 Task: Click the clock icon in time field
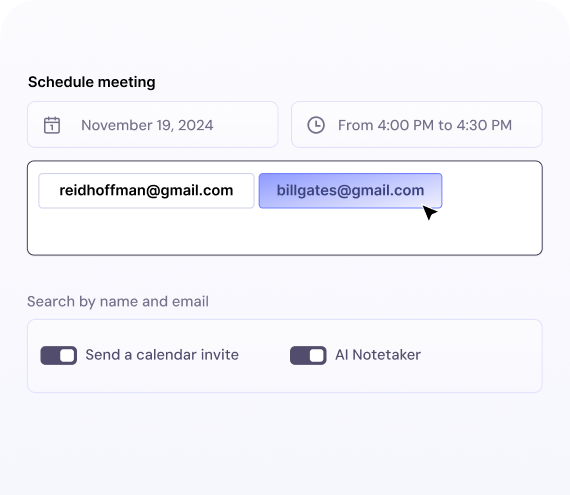(316, 125)
